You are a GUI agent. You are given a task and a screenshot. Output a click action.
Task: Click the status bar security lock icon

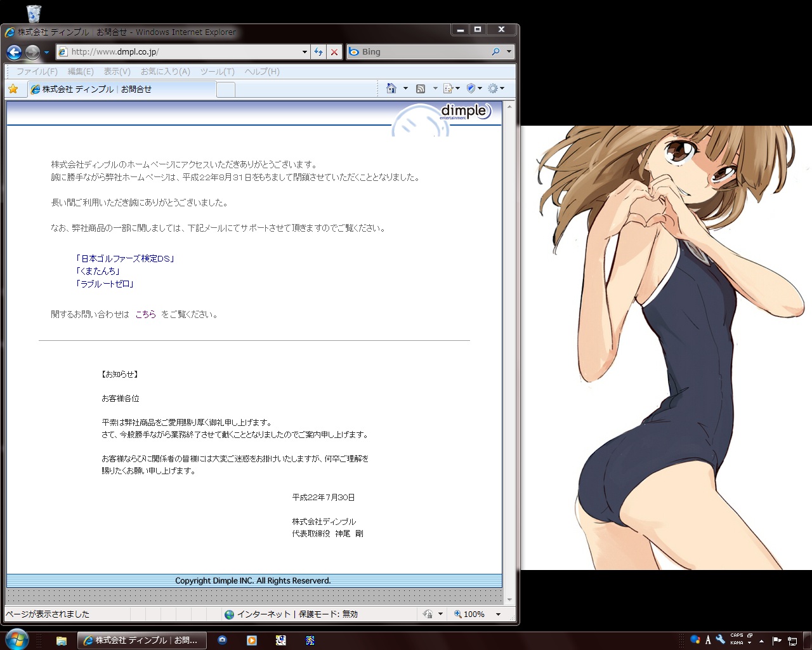428,614
